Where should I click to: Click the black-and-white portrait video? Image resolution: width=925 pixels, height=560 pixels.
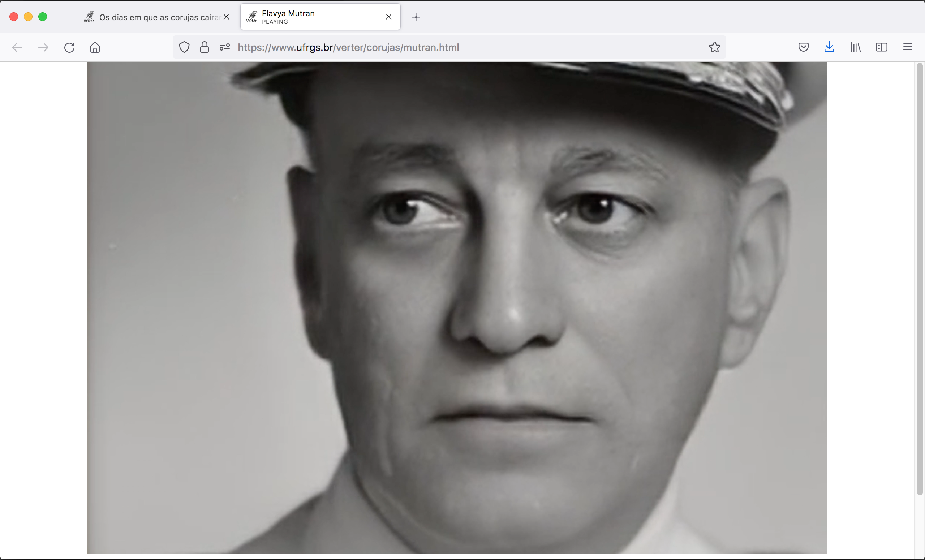coord(457,308)
